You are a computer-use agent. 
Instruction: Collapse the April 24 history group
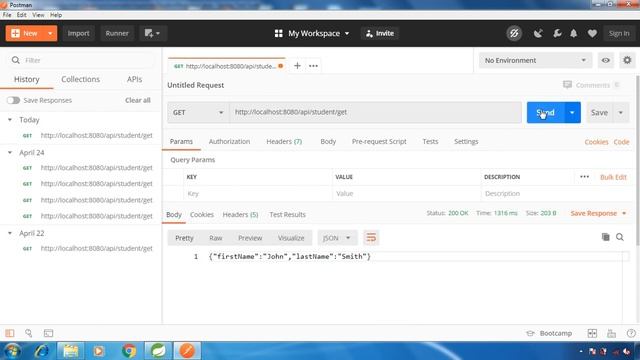coord(10,152)
